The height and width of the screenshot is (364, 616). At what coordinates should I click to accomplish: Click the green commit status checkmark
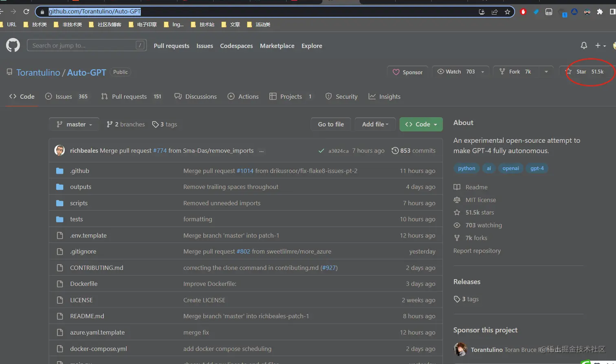tap(321, 151)
